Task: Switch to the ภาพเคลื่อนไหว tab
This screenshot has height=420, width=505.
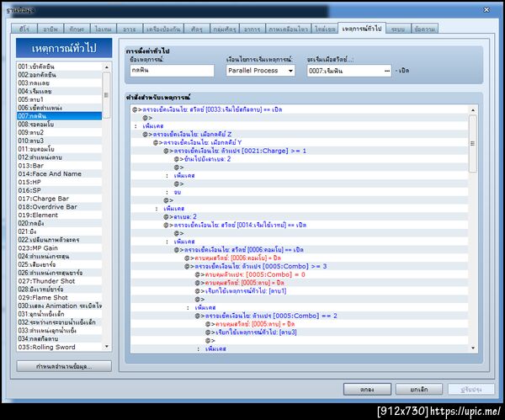Action: pos(288,29)
